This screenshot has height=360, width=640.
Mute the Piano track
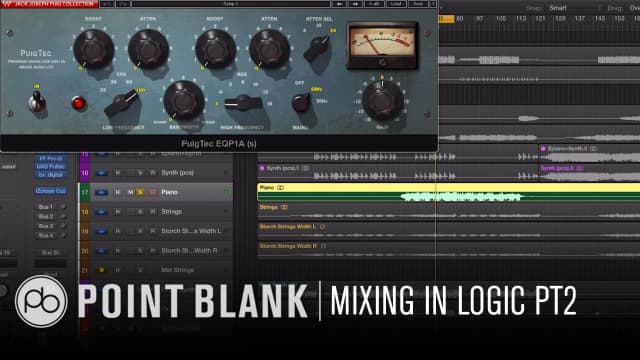pos(130,192)
